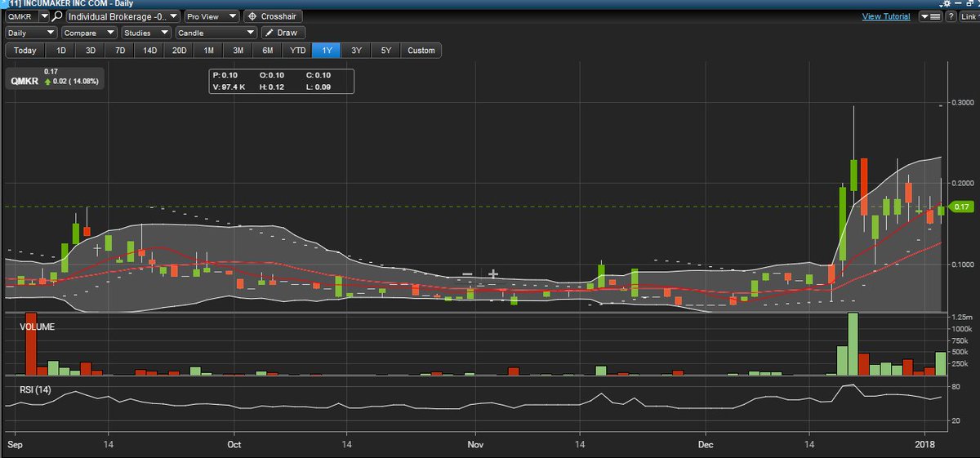The image size is (980, 458).
Task: Open the Custom range option
Action: [421, 51]
